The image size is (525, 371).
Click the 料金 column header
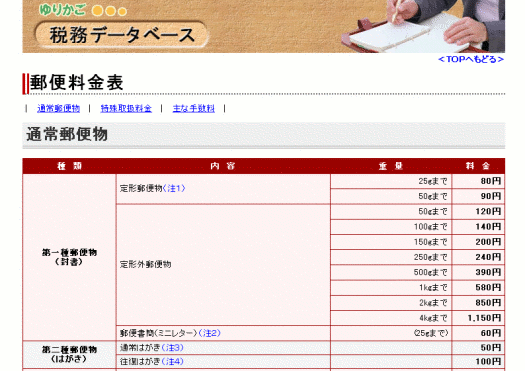[478, 166]
